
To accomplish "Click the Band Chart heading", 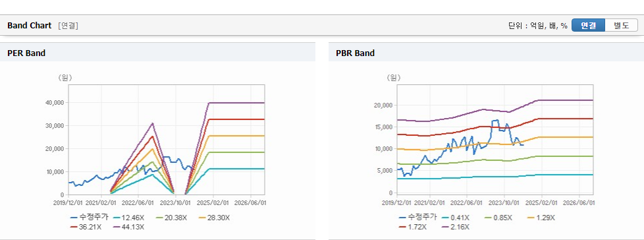I will (x=29, y=26).
